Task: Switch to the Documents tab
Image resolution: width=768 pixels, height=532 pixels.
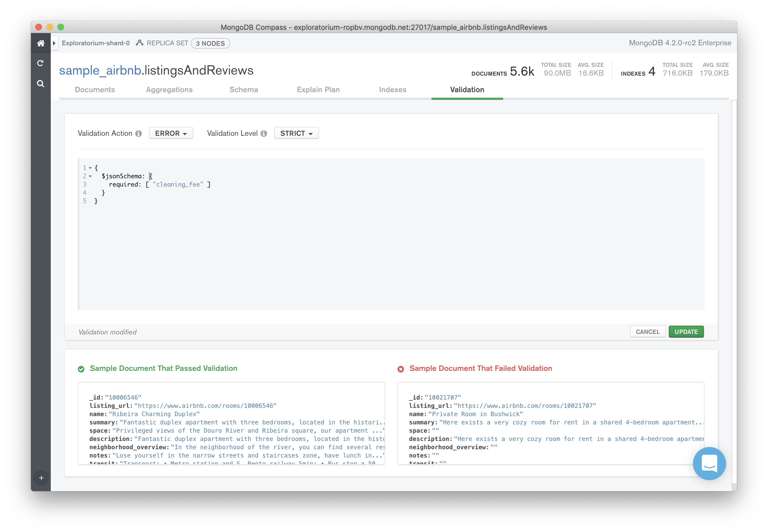Action: pos(95,90)
